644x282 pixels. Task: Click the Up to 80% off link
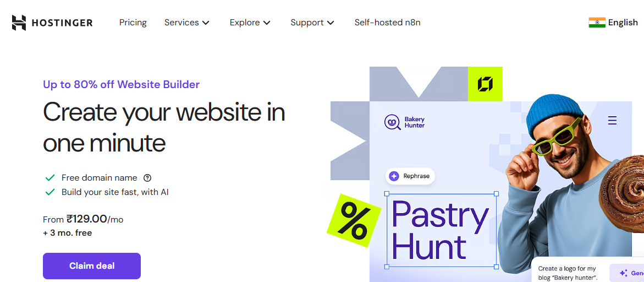coord(121,84)
